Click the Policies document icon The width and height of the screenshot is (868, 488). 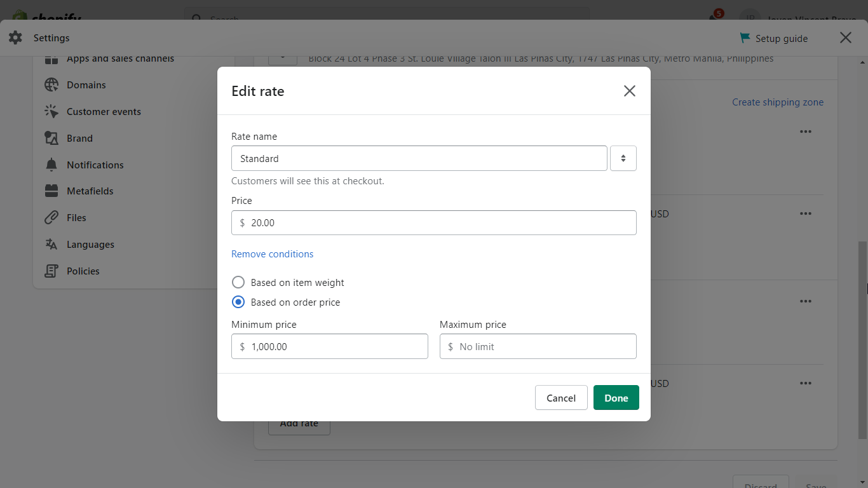[51, 271]
